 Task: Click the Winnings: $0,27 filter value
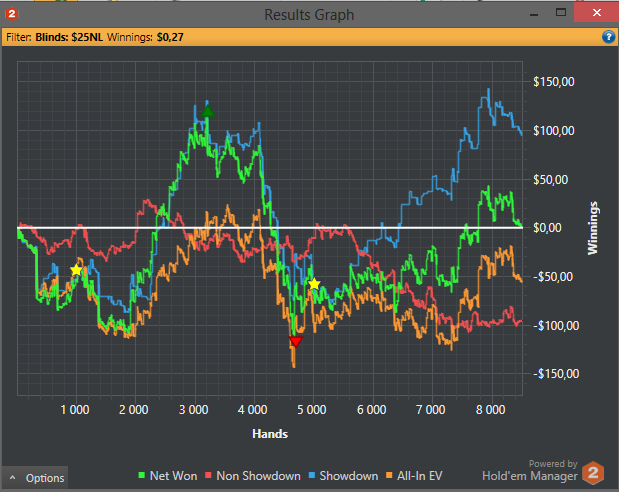point(170,37)
